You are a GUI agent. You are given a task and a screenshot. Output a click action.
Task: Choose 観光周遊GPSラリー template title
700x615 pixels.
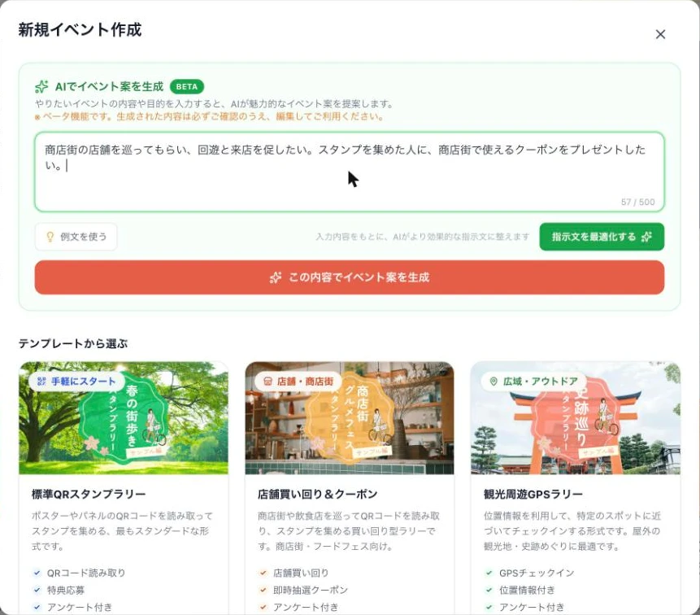[533, 495]
